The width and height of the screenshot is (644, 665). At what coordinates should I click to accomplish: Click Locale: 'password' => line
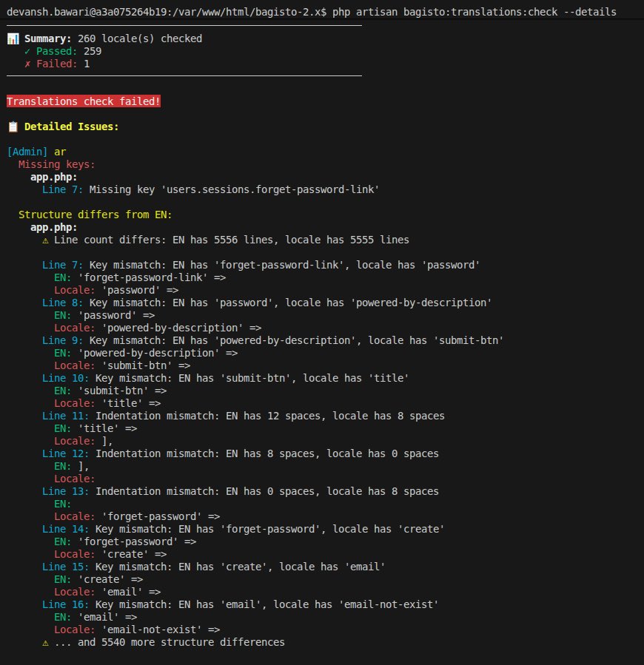tap(116, 291)
